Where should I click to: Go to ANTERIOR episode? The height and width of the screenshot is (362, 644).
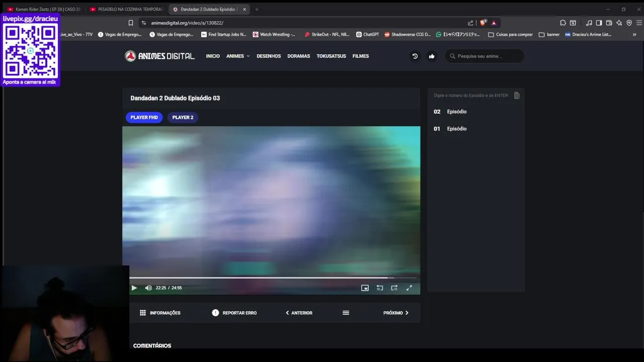click(299, 313)
